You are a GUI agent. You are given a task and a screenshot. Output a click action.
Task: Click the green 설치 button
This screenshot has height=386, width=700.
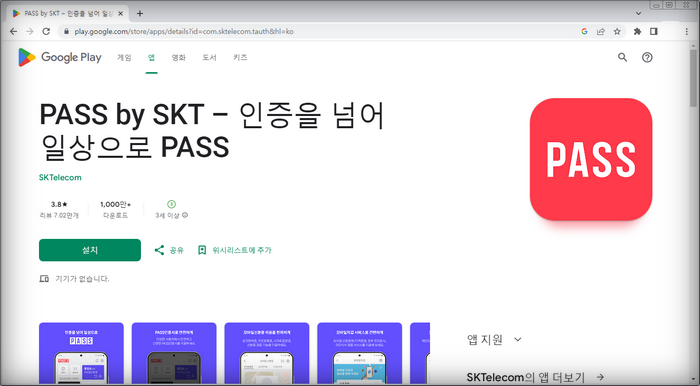click(90, 250)
